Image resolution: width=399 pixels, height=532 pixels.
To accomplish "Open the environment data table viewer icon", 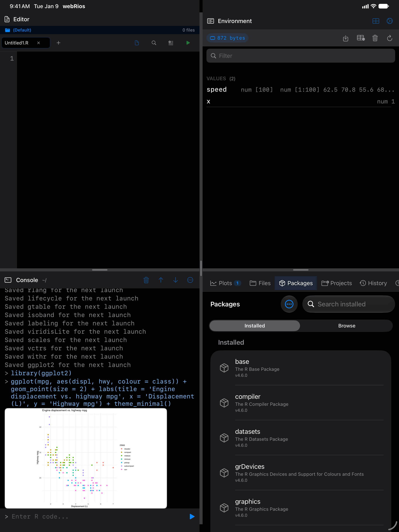I will [x=361, y=38].
